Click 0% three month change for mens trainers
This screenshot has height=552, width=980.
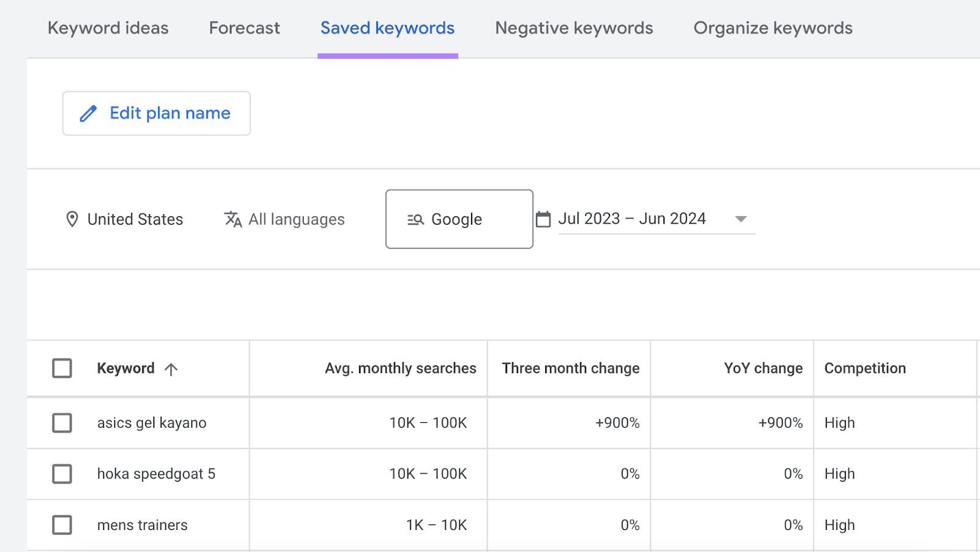pos(630,525)
